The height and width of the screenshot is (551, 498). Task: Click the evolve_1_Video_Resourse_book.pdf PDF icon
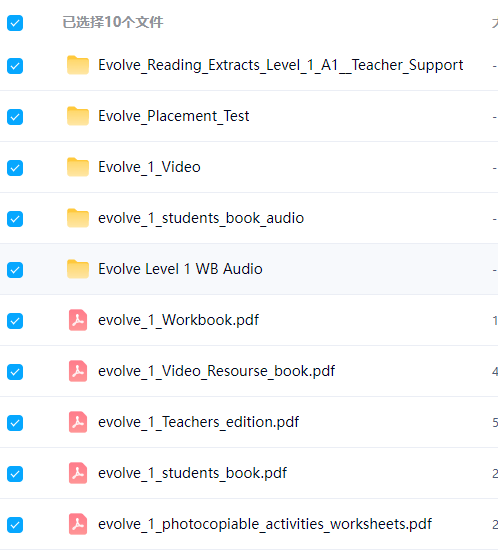pos(78,371)
